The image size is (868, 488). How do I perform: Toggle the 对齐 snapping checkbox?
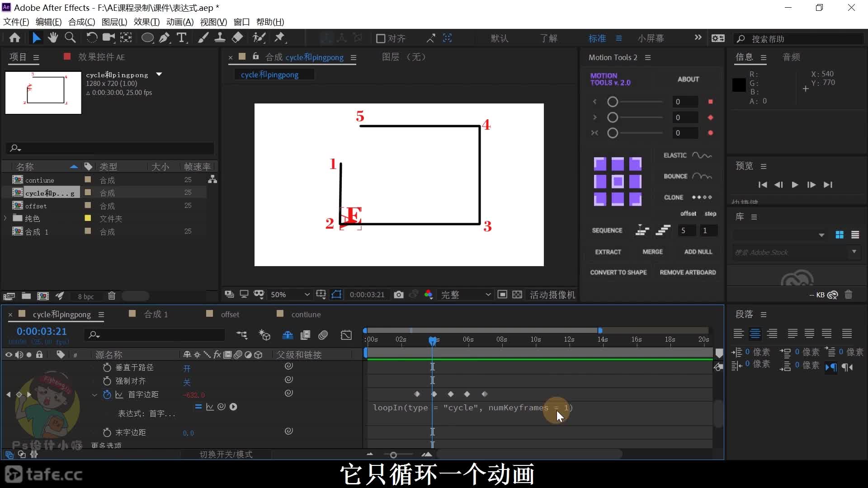[x=381, y=38]
